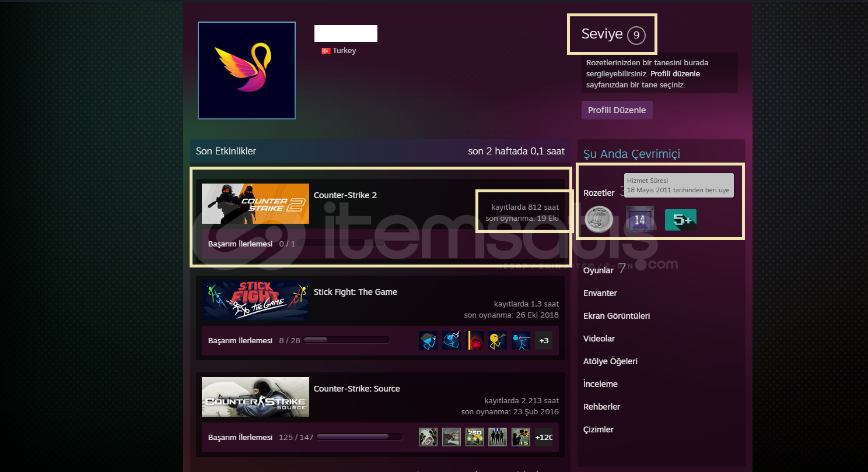This screenshot has height=472, width=868.
Task: Open CS: Source map scenery achievement
Action: (452, 437)
